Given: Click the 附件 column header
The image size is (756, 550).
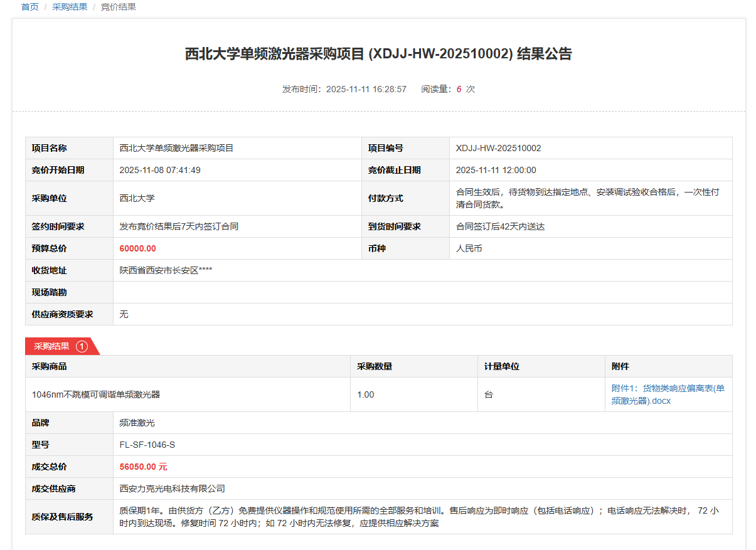Looking at the screenshot, I should [620, 366].
